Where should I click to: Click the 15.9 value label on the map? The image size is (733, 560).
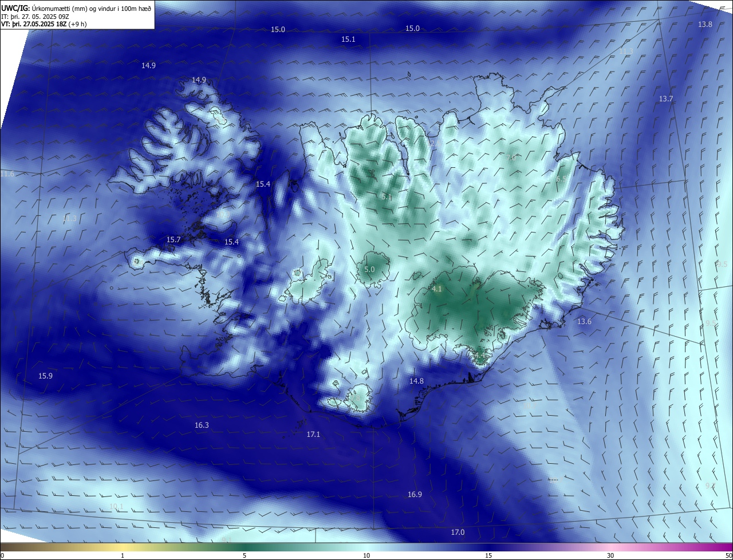[45, 376]
